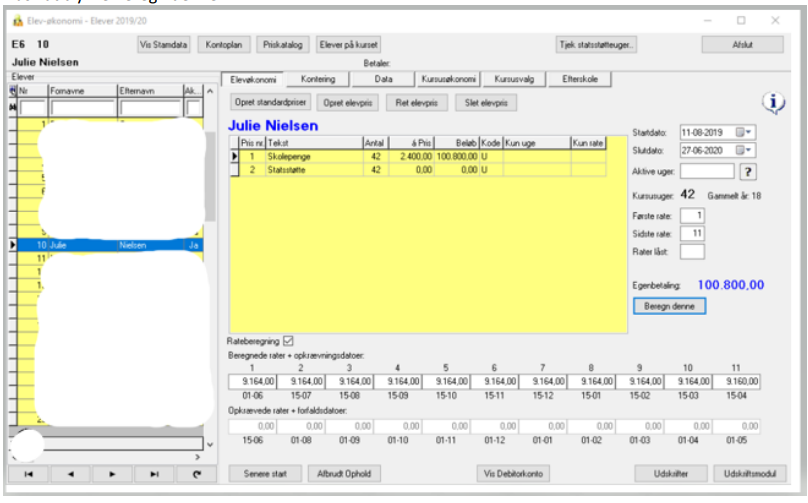Screen dimensions: 808x503
Task: Click the Efternavn column header
Action: tap(150, 91)
